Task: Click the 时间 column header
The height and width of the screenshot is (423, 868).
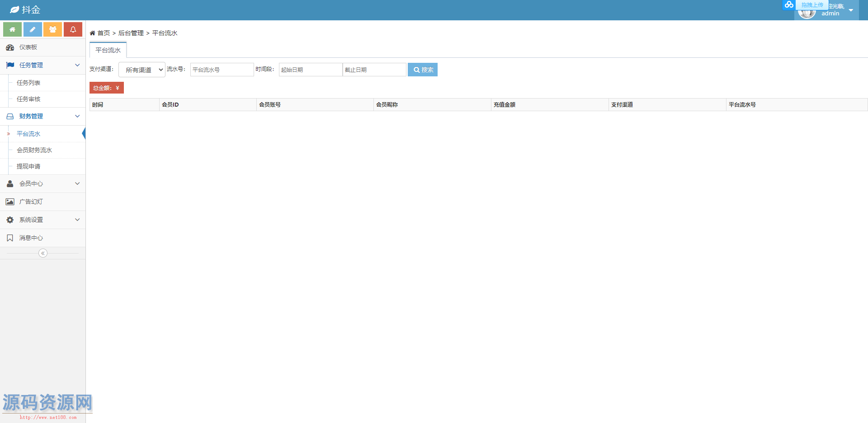Action: point(124,104)
